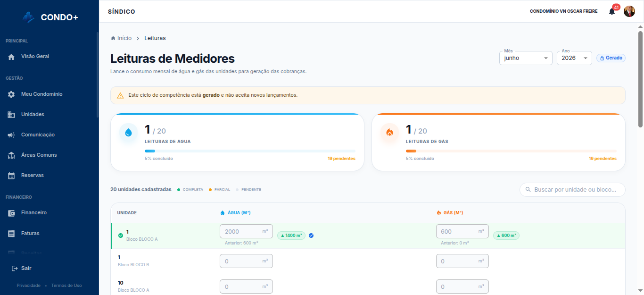Click the CONDOMÍNIO VN OSCAR FREIRE label
Image resolution: width=644 pixels, height=295 pixels.
tap(564, 11)
